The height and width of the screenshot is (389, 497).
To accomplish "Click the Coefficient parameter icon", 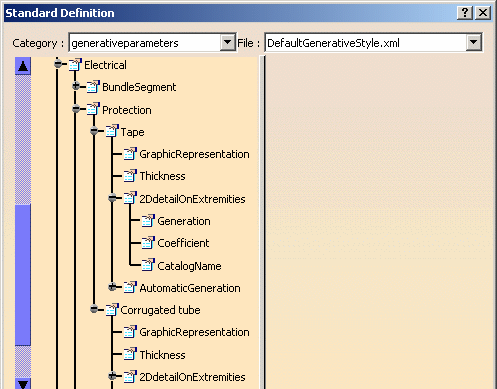I will coord(148,243).
